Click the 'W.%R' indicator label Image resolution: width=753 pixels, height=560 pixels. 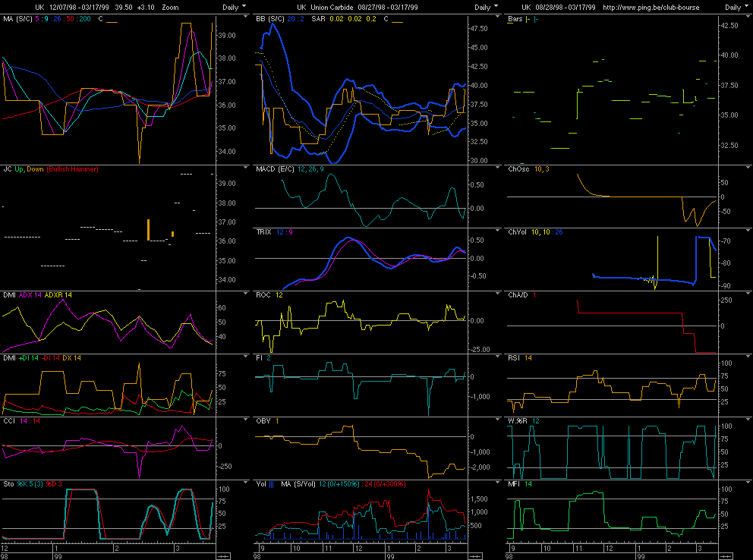(x=517, y=421)
